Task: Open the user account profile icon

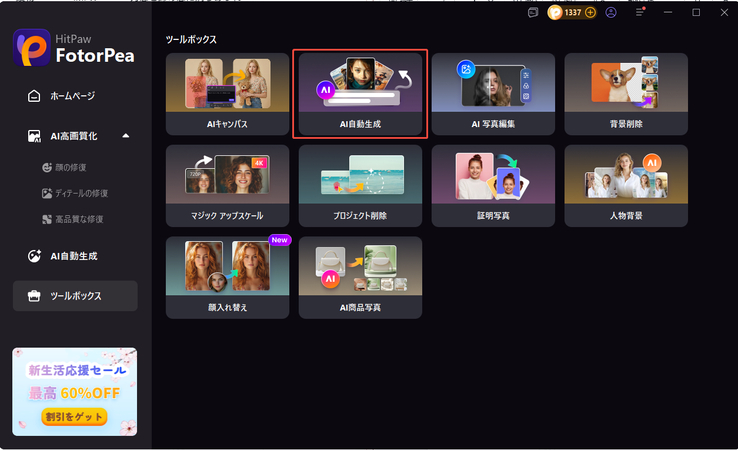Action: click(611, 13)
